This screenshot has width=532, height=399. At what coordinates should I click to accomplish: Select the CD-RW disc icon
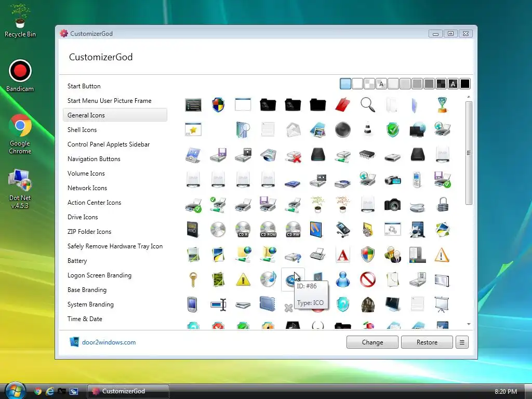click(x=293, y=230)
